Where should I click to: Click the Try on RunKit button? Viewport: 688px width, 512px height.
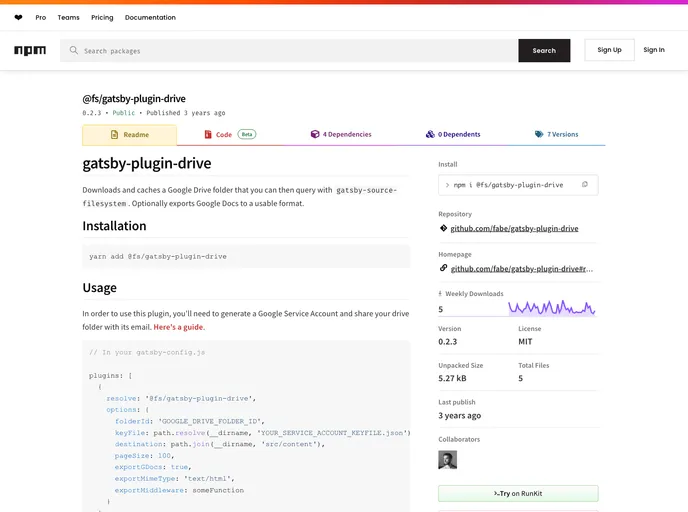click(518, 493)
